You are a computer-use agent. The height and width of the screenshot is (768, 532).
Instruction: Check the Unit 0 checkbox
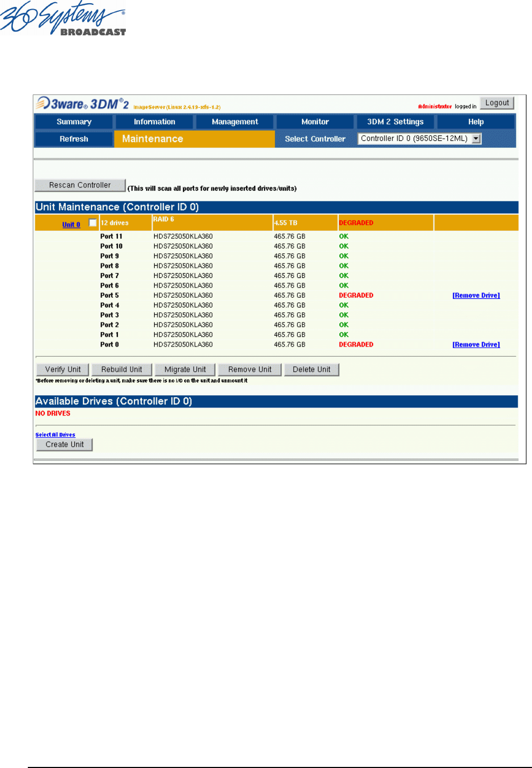click(x=93, y=223)
